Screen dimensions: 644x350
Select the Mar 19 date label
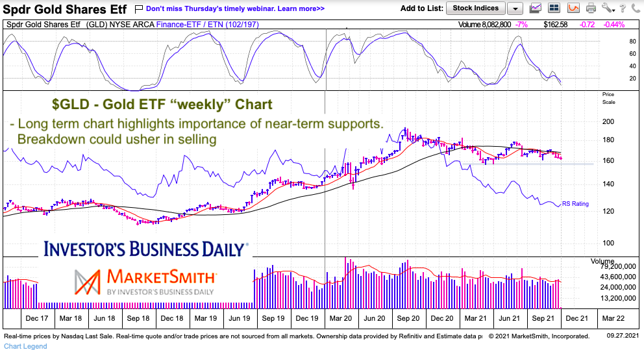(206, 318)
